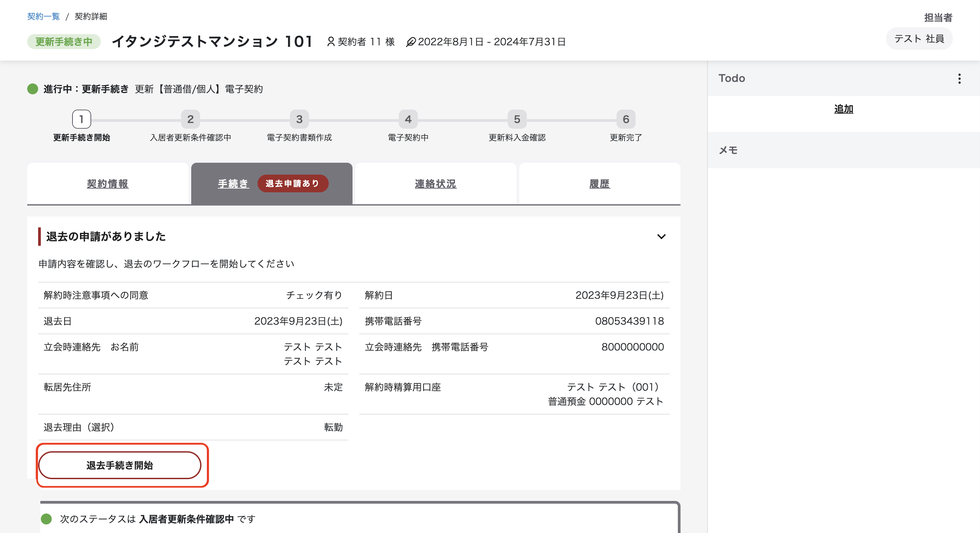Click next status text 入居者更新条件確認中
The height and width of the screenshot is (533, 980).
coord(186,519)
